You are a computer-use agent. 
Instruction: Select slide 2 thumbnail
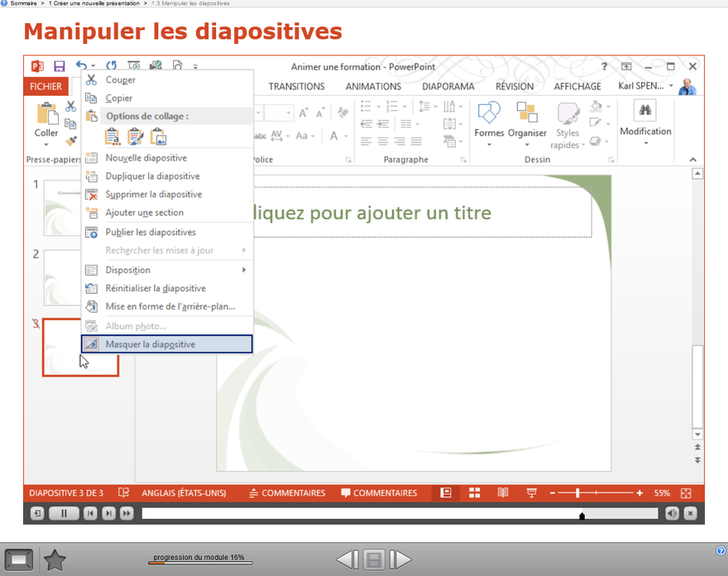(65, 276)
